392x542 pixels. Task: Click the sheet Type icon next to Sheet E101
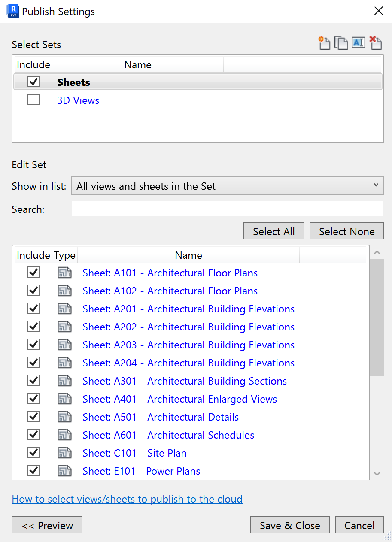pyautogui.click(x=64, y=471)
